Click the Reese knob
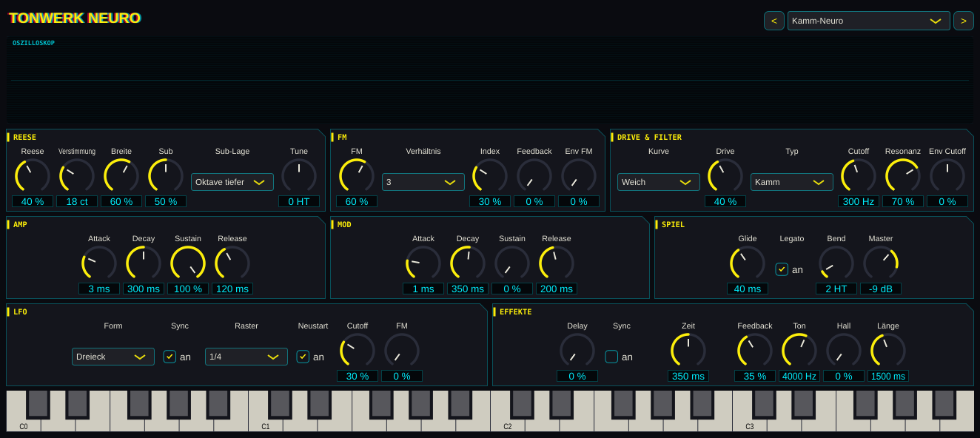The width and height of the screenshot is (980, 438). tap(33, 176)
